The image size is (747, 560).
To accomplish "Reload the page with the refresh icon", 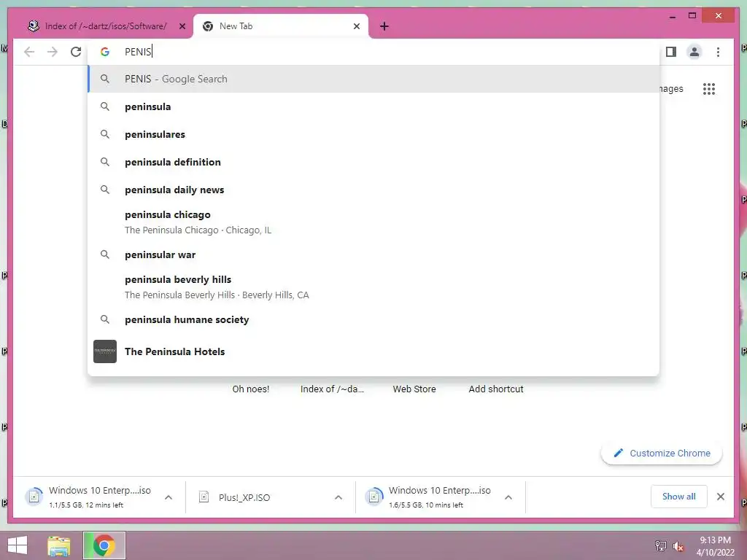I will pos(76,52).
